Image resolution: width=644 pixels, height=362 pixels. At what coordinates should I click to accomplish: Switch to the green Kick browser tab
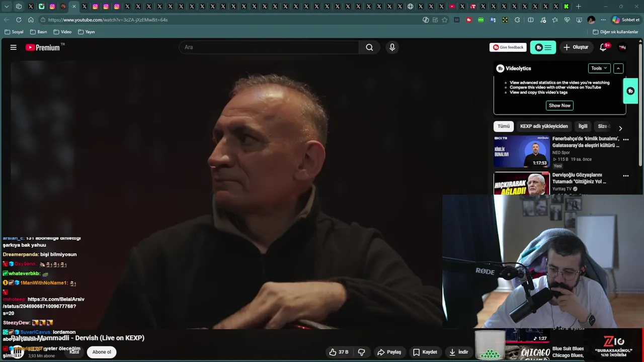[x=567, y=7]
